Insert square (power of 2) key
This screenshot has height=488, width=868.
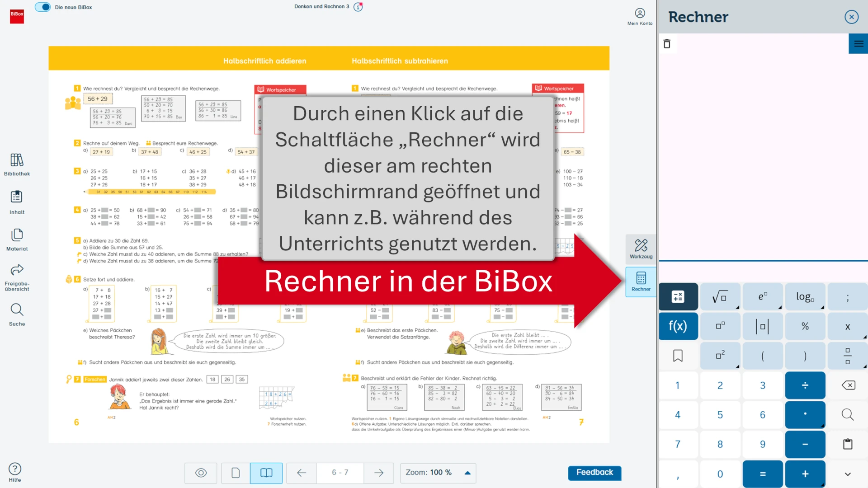(720, 356)
